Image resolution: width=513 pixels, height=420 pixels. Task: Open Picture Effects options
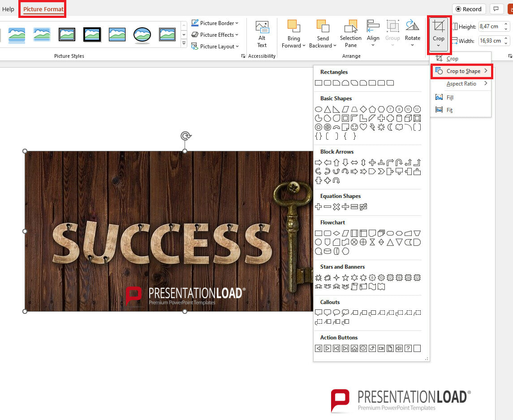pyautogui.click(x=216, y=34)
